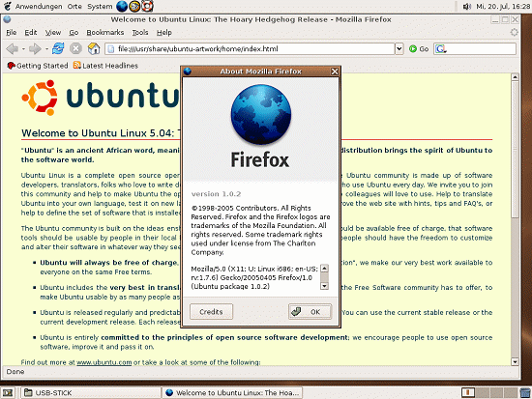Viewport: 532px width, 399px height.
Task: Click the Firefox activity throbber icon
Action: (515, 32)
